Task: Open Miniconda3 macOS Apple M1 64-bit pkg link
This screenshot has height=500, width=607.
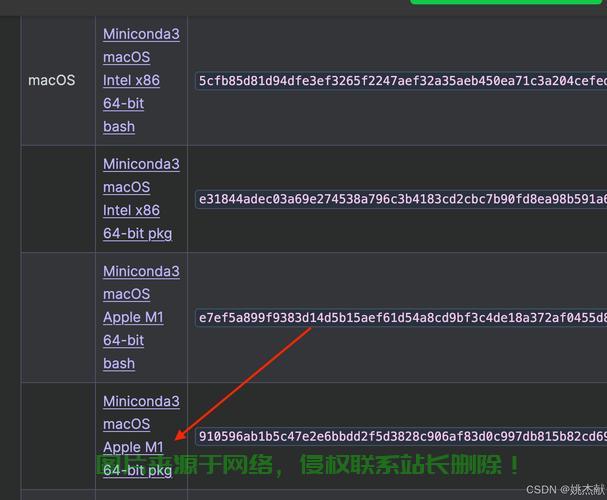Action: [x=141, y=436]
